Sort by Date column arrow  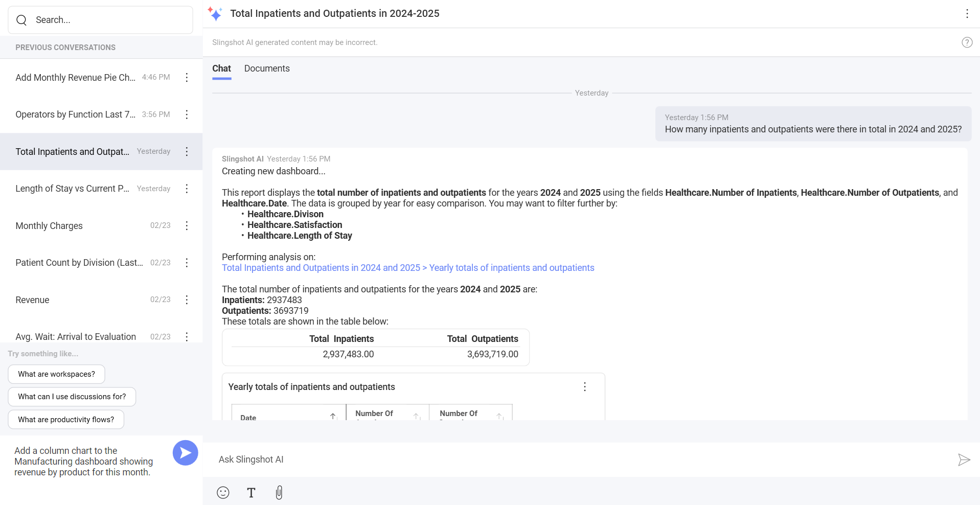tap(333, 417)
